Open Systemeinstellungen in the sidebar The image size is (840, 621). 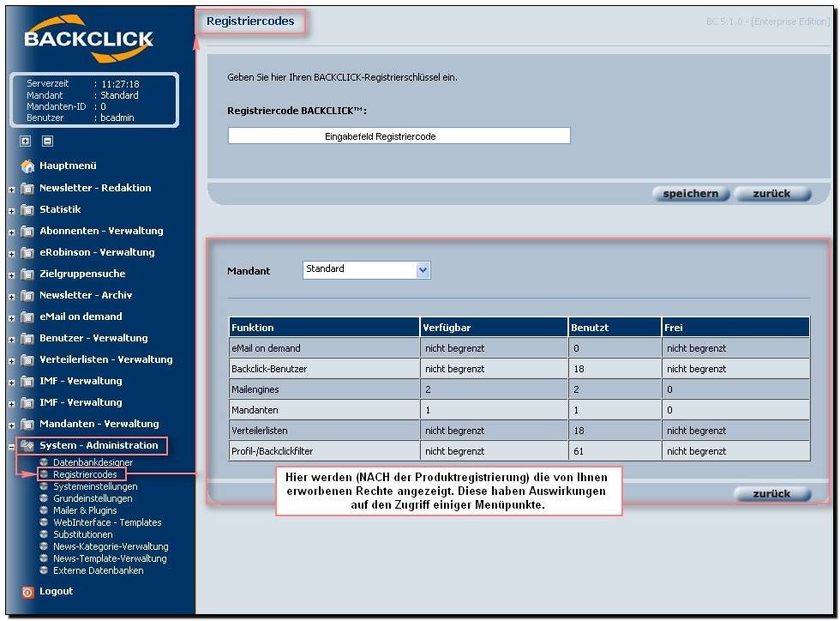point(94,486)
